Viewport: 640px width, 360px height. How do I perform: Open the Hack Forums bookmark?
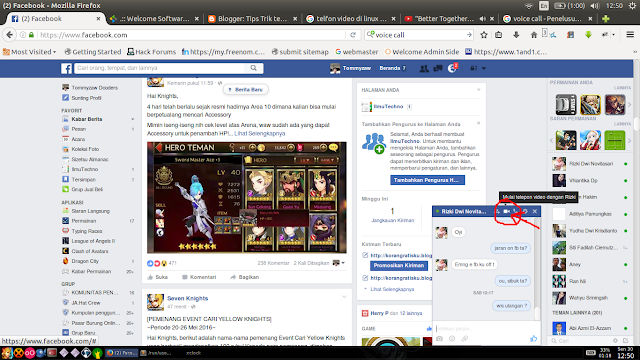coord(151,52)
